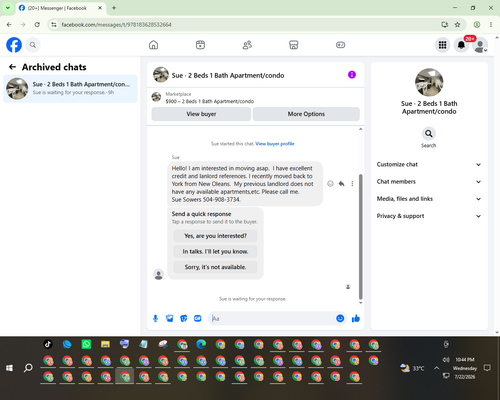Screen dimensions: 500x400
Task: React to Sue's message with emoji
Action: pos(330,184)
